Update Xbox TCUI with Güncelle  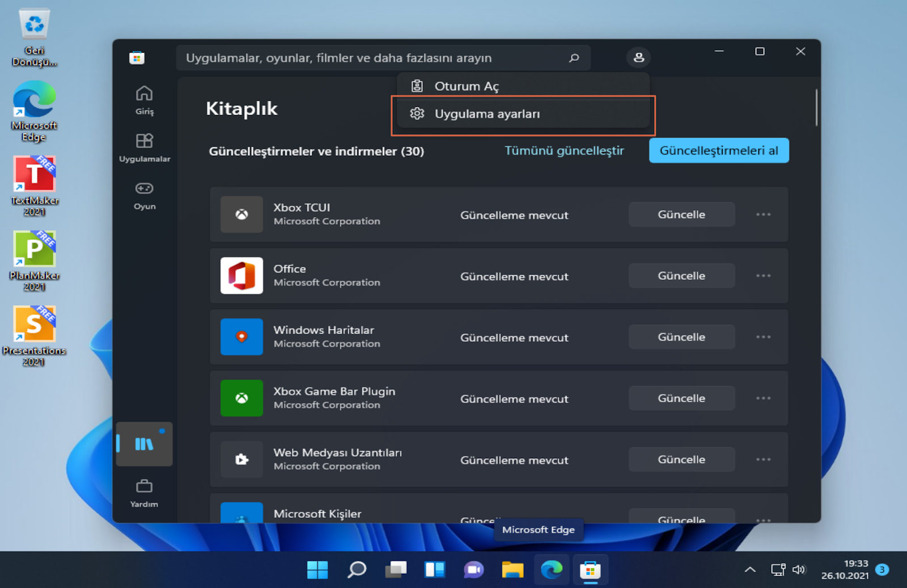[681, 215]
